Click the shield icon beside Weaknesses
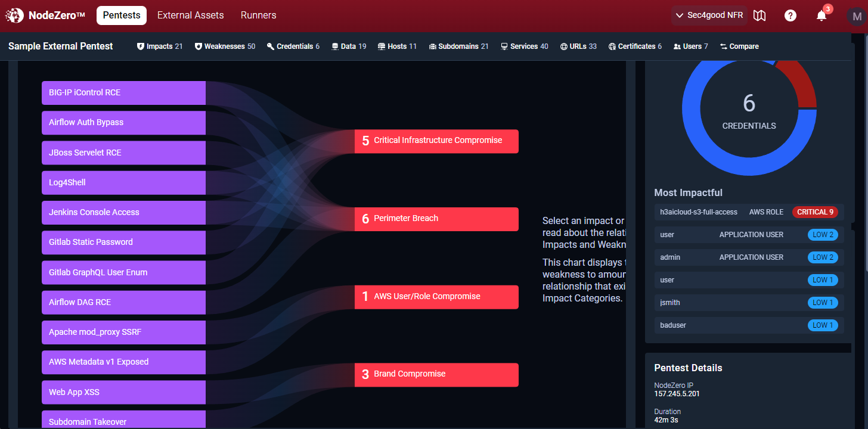Image resolution: width=868 pixels, height=429 pixels. coord(199,46)
